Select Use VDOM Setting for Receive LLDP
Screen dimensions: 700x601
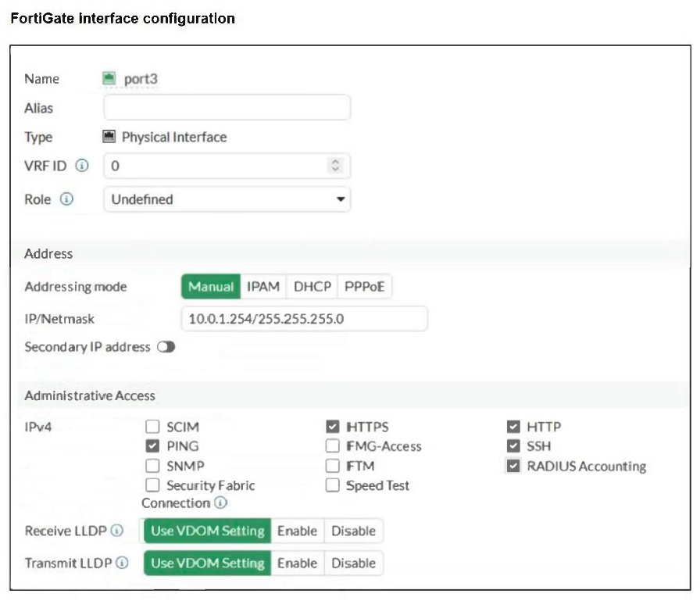click(208, 531)
